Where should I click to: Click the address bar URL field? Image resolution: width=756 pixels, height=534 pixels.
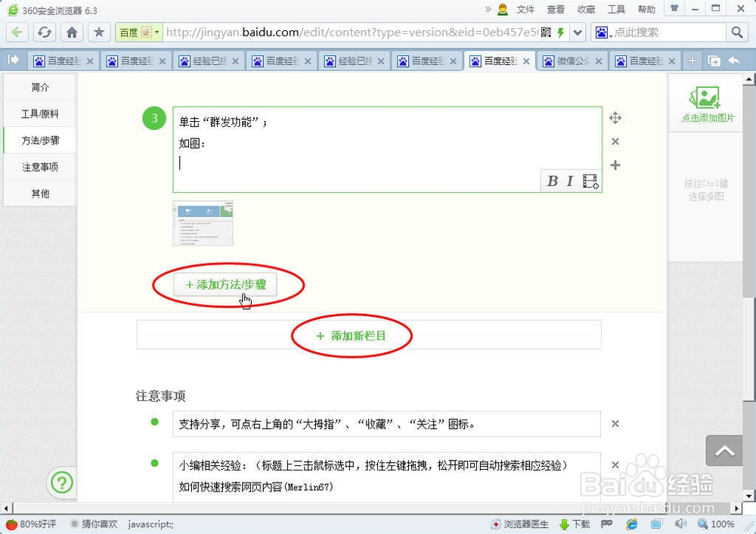point(352,33)
